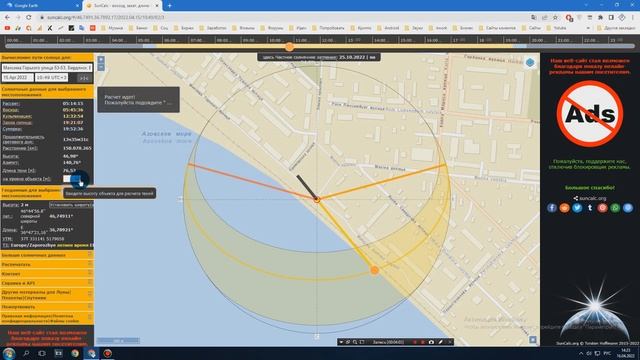Open new browser tab with plus
This screenshot has height=360, width=640.
pyautogui.click(x=169, y=6)
